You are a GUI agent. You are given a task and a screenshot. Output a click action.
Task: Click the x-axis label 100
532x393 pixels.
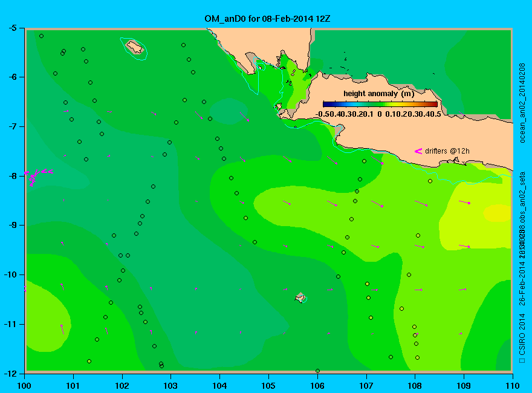[x=24, y=386]
